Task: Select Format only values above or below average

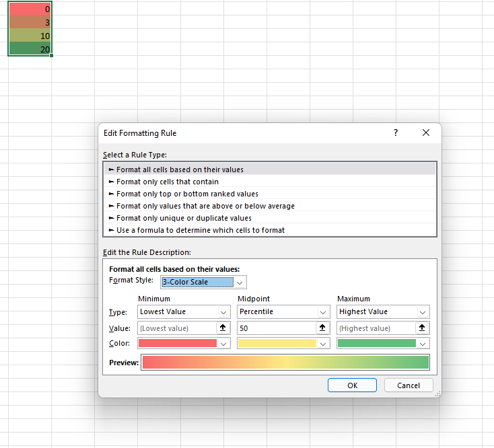Action: 270,206
